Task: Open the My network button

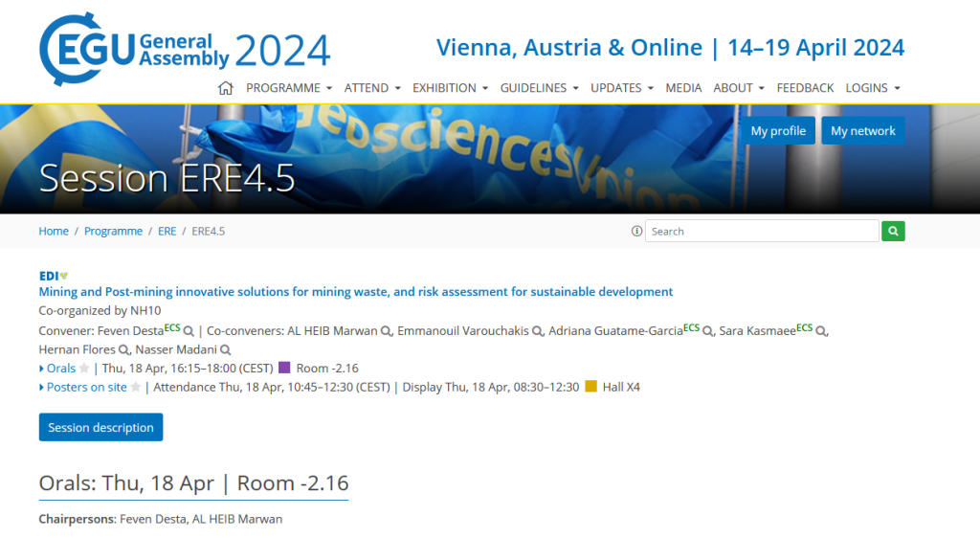Action: 862,131
